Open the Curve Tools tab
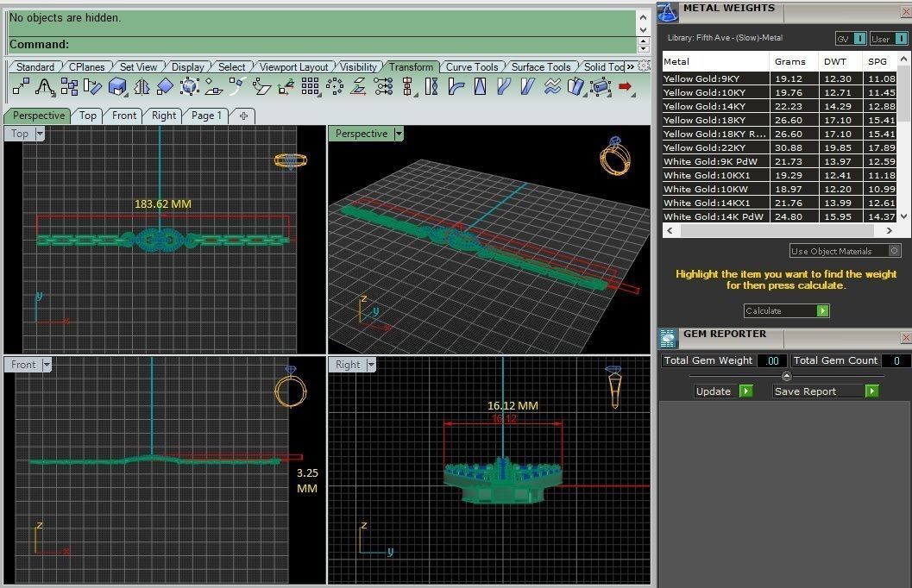Screen dimensions: 912x588 click(472, 67)
